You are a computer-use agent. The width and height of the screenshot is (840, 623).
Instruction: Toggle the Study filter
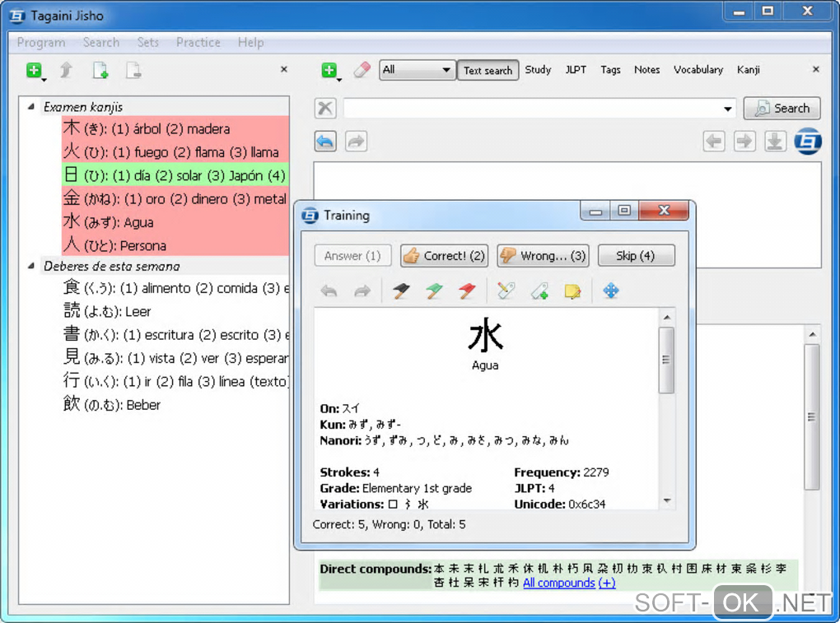(x=538, y=70)
